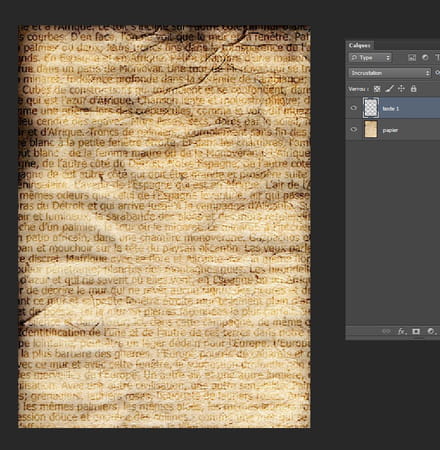Add a layer mask
Screen dimensions: 440x450
click(416, 331)
